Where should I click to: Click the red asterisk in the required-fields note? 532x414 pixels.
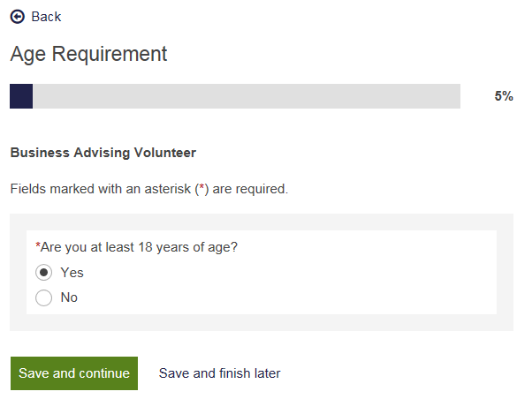pyautogui.click(x=201, y=189)
